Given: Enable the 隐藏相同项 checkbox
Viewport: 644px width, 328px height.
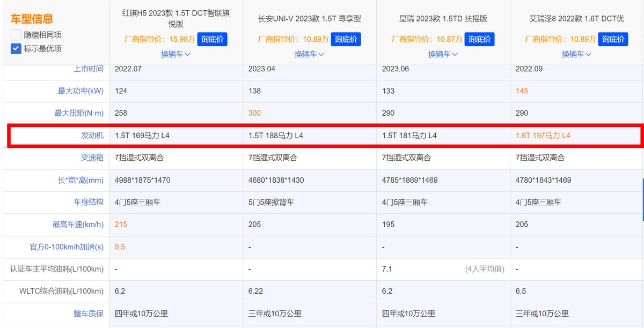Looking at the screenshot, I should point(16,35).
